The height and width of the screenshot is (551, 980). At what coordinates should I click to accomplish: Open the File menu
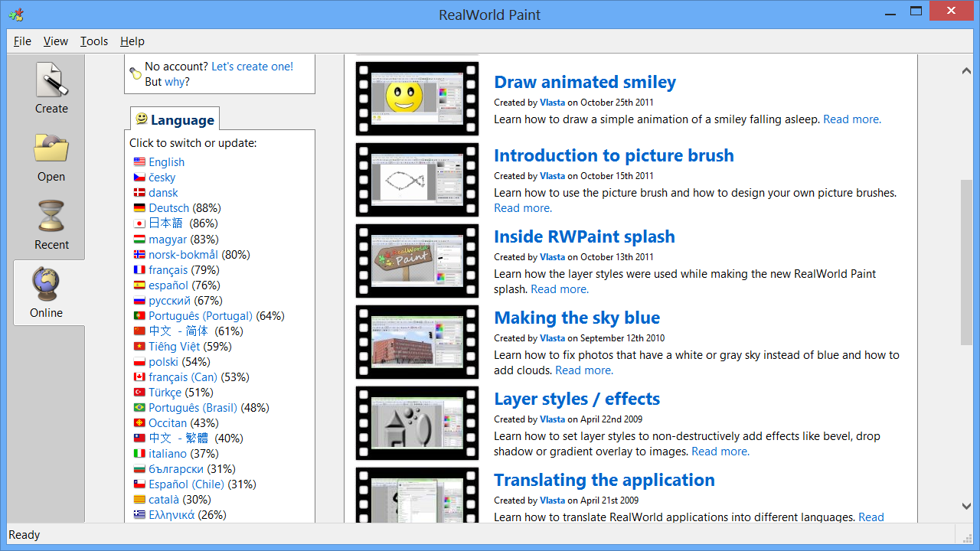[x=22, y=41]
